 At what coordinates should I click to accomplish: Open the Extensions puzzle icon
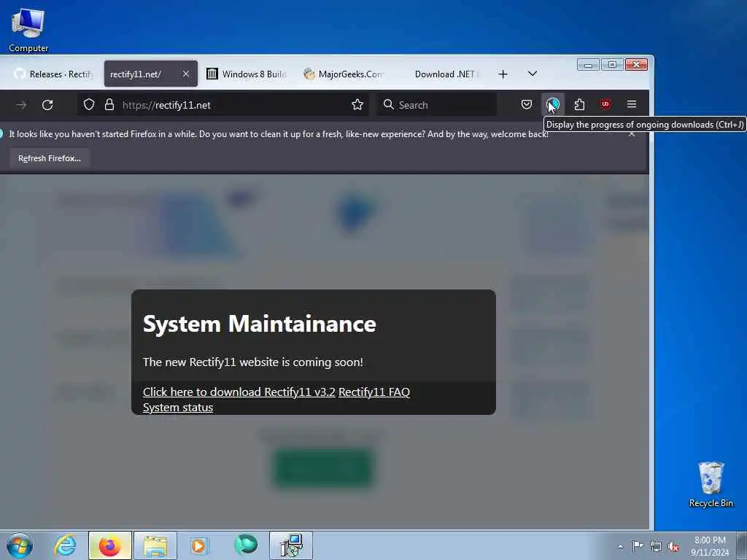pos(579,104)
